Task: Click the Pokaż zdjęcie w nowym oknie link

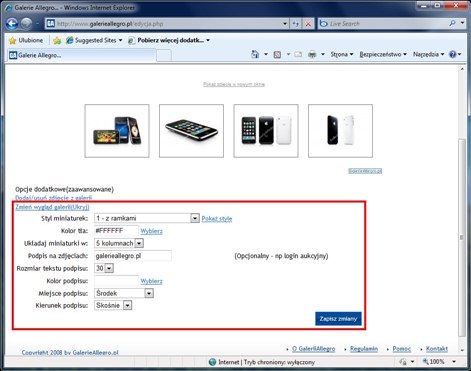Action: click(x=234, y=84)
